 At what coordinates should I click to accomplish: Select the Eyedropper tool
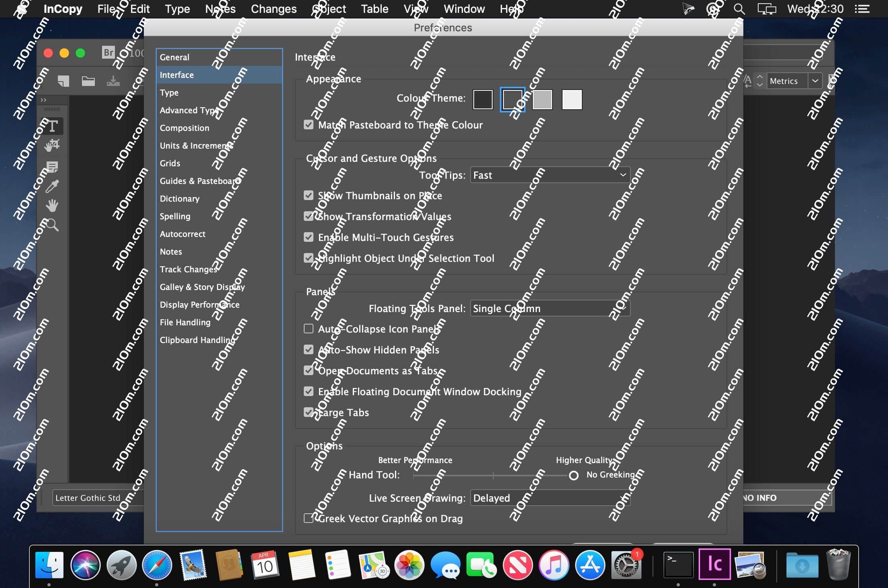point(52,186)
